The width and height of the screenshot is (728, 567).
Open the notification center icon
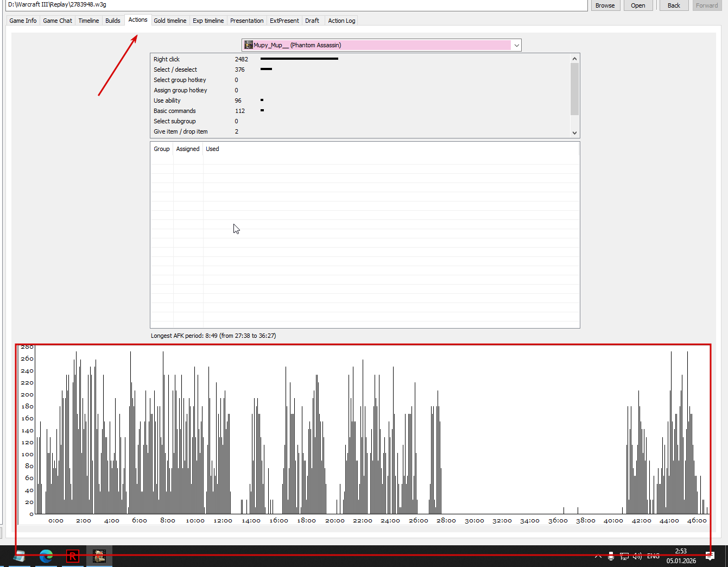point(710,556)
